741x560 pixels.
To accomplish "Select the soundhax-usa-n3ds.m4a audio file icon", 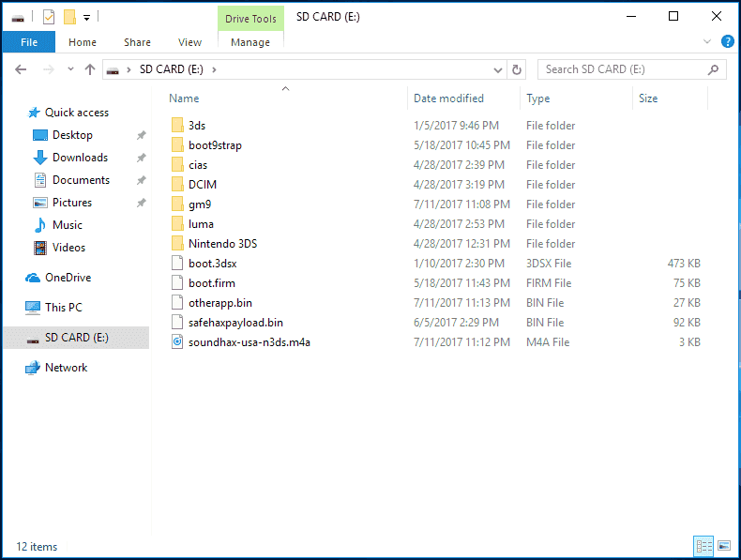I will [x=177, y=342].
